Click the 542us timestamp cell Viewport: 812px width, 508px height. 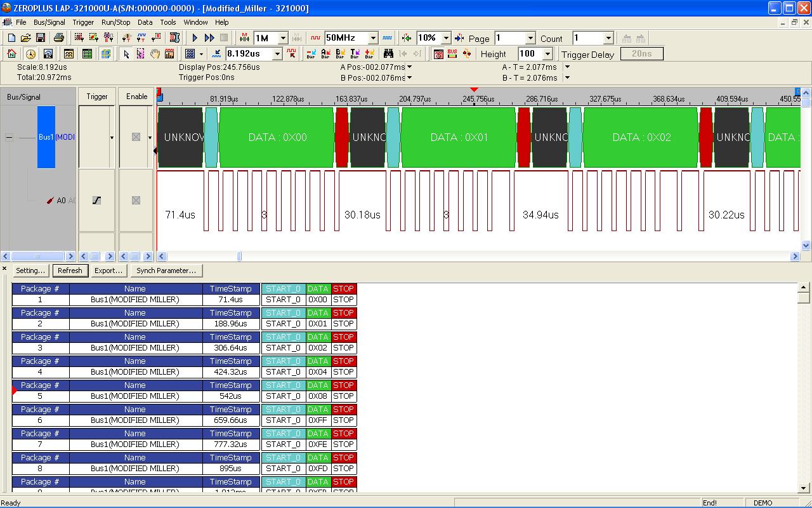[x=231, y=396]
